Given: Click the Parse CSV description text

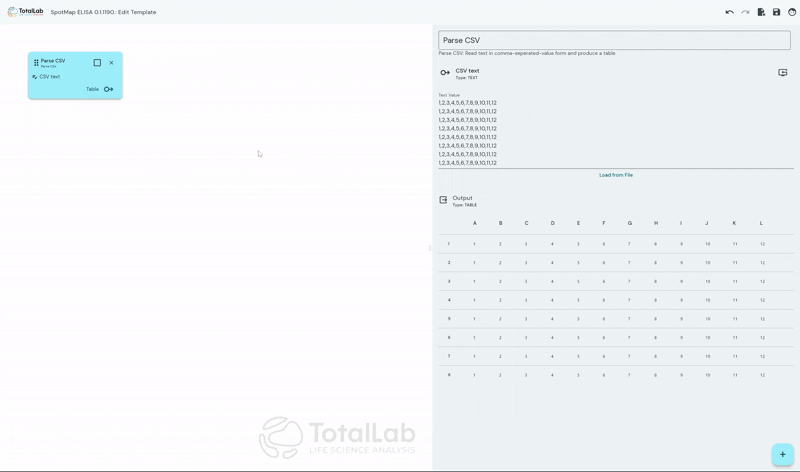Looking at the screenshot, I should click(527, 53).
